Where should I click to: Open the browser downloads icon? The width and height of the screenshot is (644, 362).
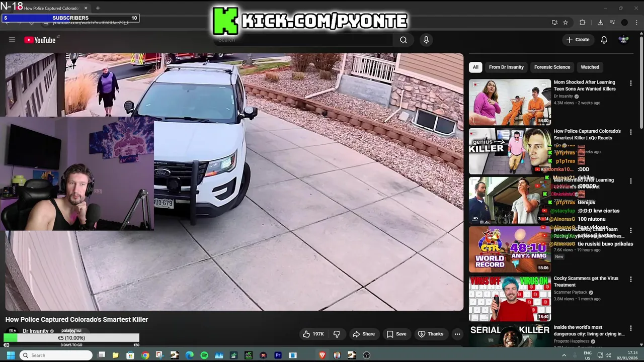600,22
